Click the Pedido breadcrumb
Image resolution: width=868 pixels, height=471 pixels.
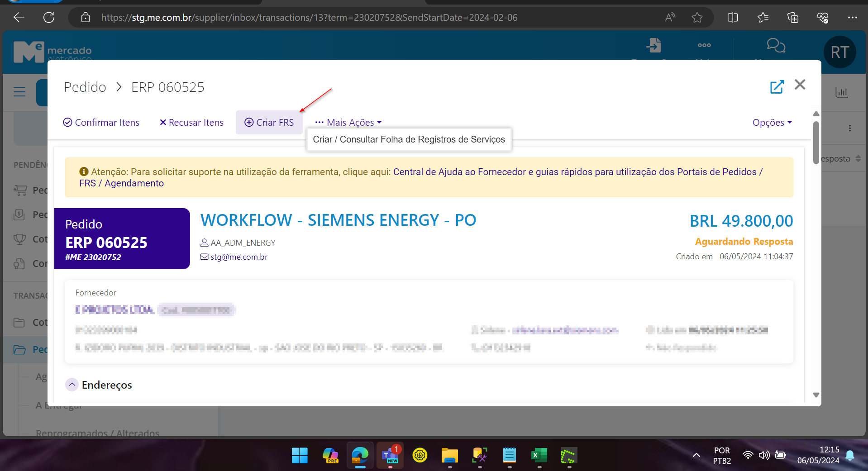(x=85, y=87)
